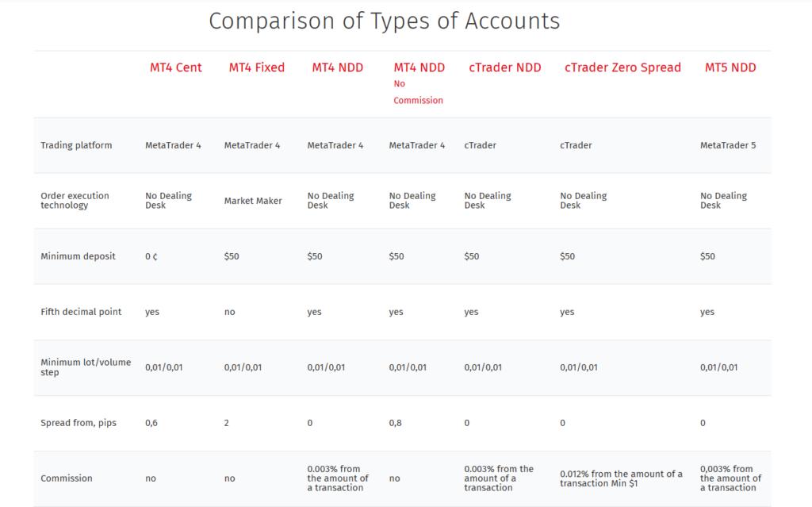The width and height of the screenshot is (812, 507).
Task: Open the cTrader Zero Spread account heading
Action: (622, 67)
